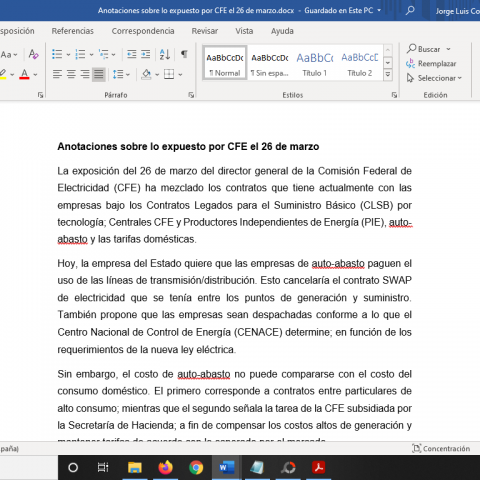Open line spacing dropdown arrow
Image resolution: width=480 pixels, height=480 pixels.
pos(128,74)
